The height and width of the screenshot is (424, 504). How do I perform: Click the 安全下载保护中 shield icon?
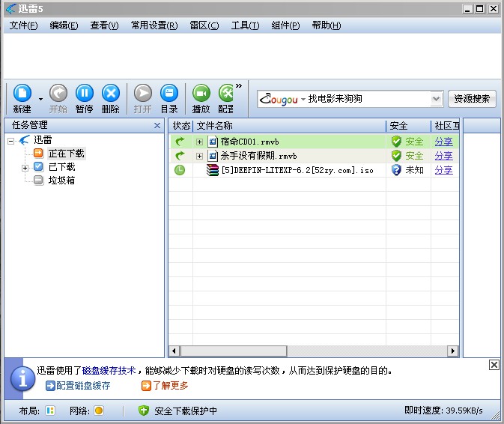tap(143, 411)
